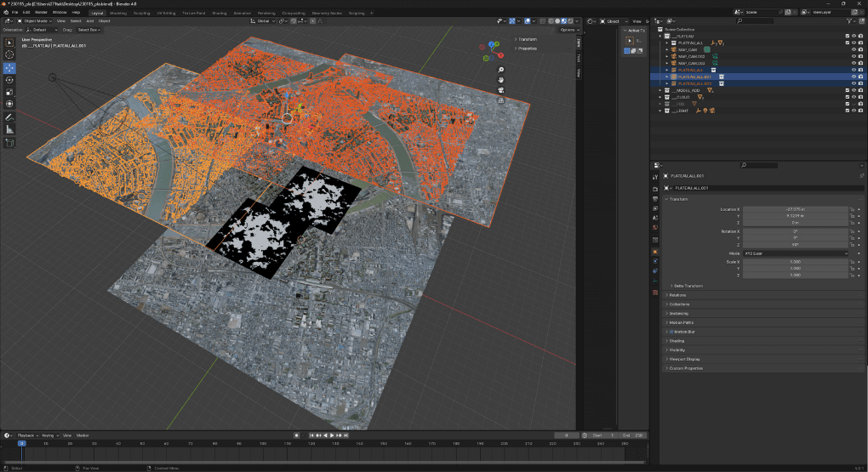Click the pin icon in the Properties header

coord(861,176)
